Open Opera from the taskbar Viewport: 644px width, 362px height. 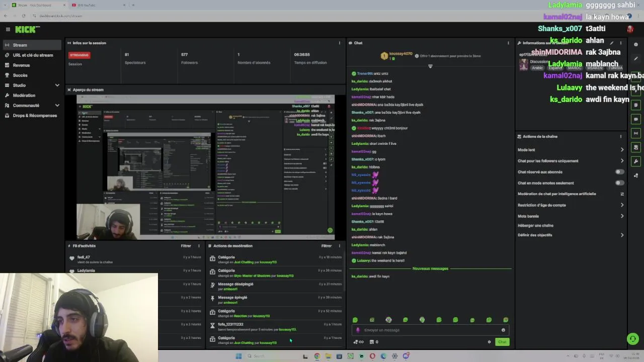[372, 356]
